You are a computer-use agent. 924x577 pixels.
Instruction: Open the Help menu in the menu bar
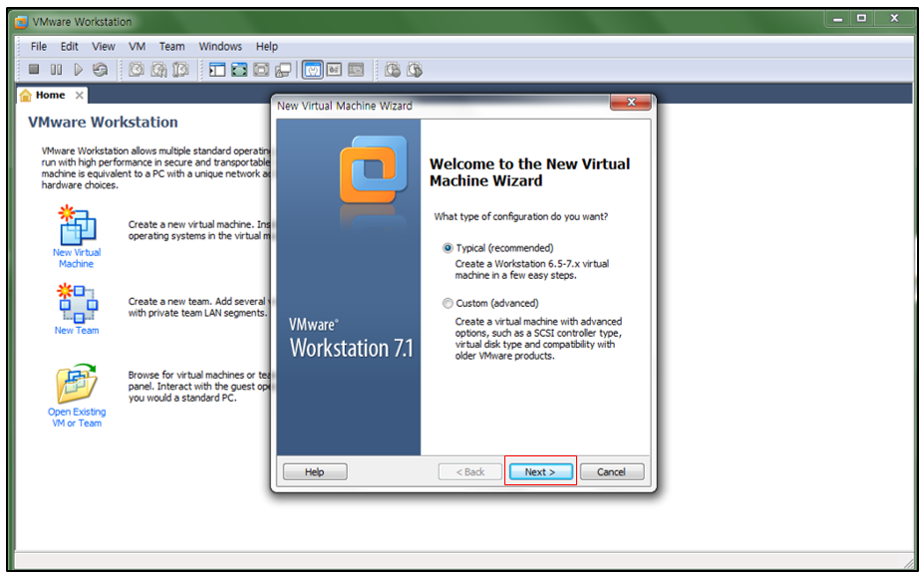[266, 46]
